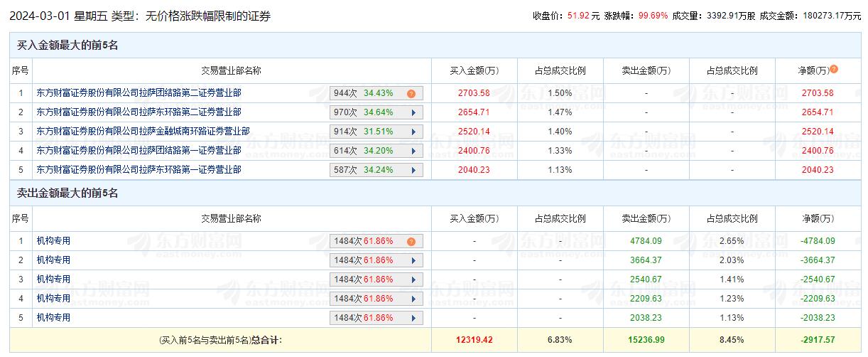Click the arrow icon in the 970次 34.64% box
The image size is (868, 357).
[412, 112]
